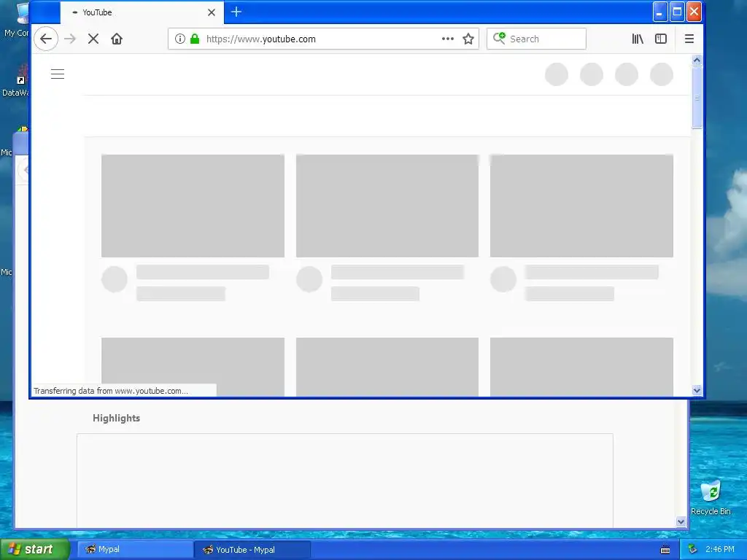
Task: Click the green padlock security icon
Action: 194,39
